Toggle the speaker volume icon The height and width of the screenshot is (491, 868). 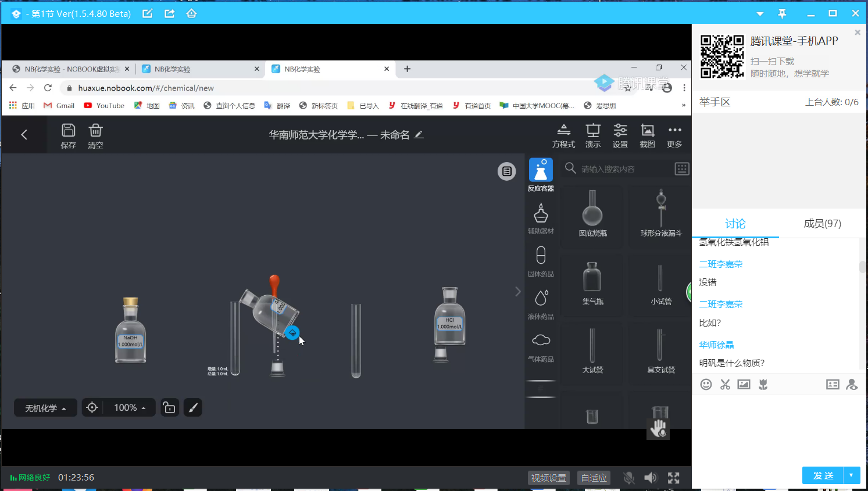tap(651, 478)
